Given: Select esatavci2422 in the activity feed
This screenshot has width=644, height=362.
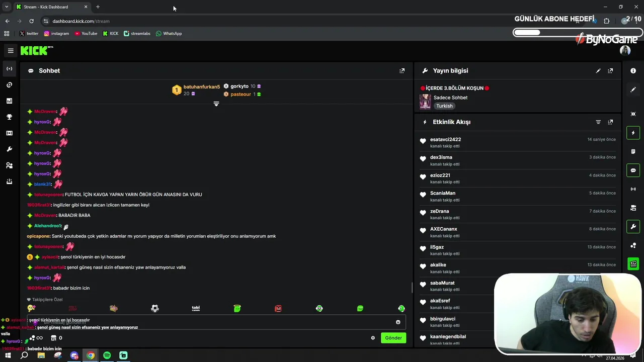Looking at the screenshot, I should click(445, 140).
